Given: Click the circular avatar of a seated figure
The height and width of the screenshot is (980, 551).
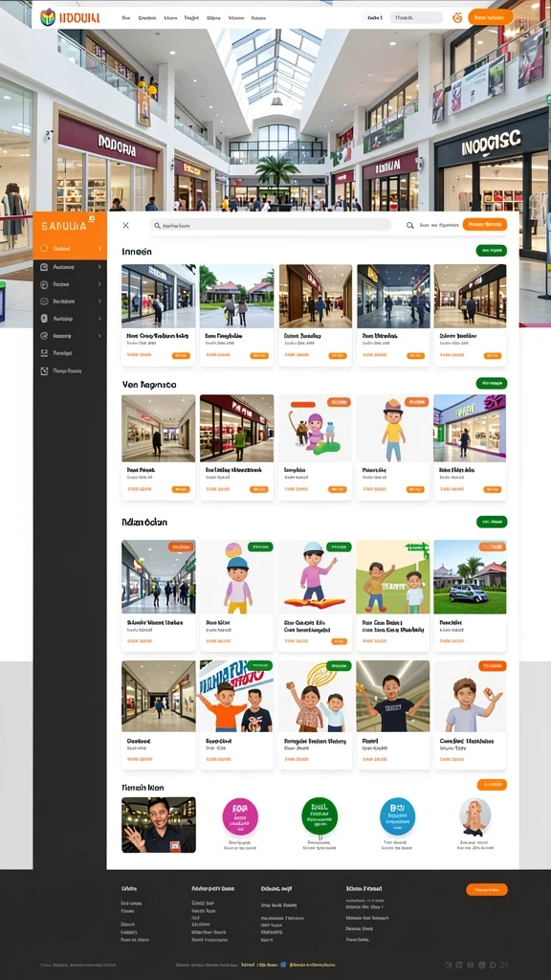Looking at the screenshot, I should 474,817.
